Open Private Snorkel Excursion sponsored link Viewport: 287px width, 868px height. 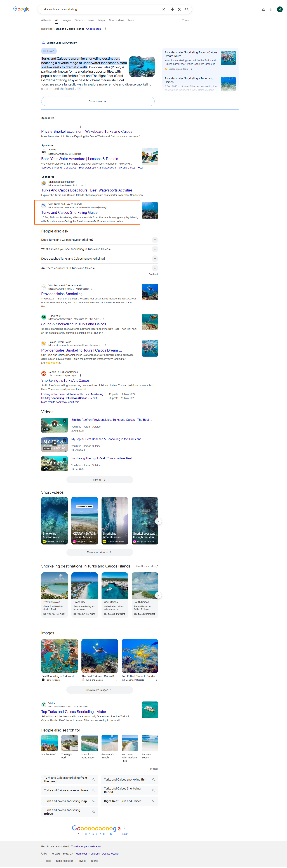click(x=87, y=131)
